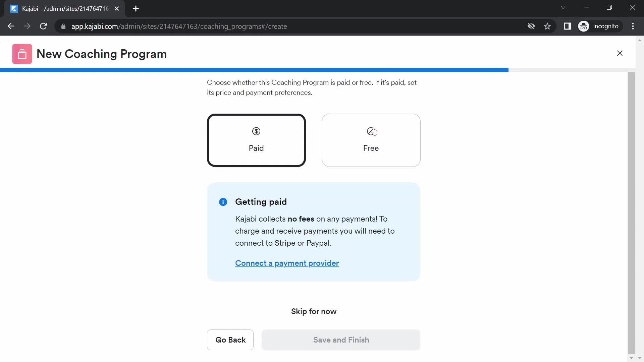Screen dimensions: 644x362
Task: Click the site lock icon in address bar
Action: pyautogui.click(x=63, y=26)
